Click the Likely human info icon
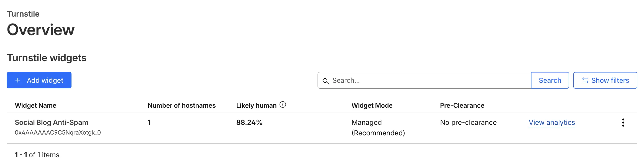The image size is (644, 165). point(283,105)
